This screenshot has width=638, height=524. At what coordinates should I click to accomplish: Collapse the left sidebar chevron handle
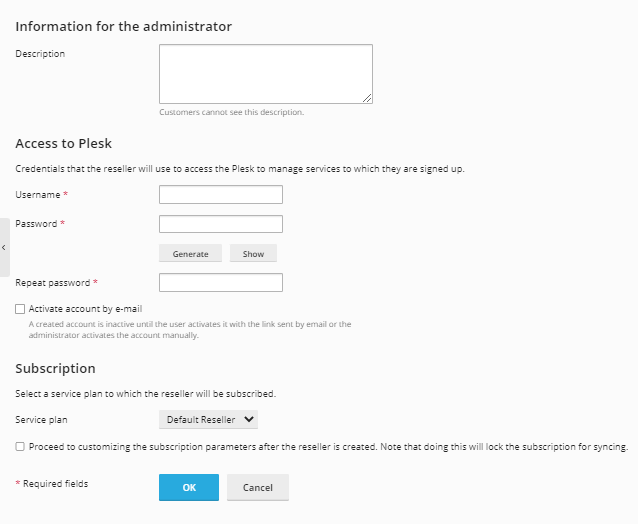[4, 247]
